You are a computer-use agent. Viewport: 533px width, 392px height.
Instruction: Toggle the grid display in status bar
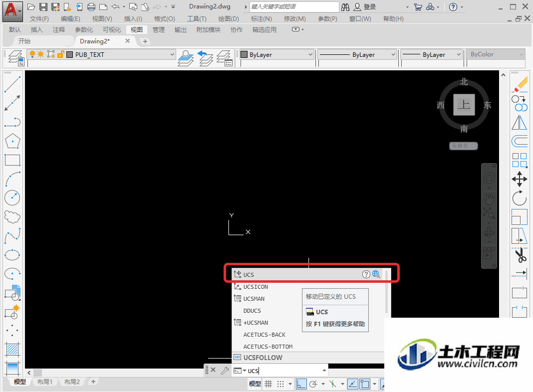point(268,384)
